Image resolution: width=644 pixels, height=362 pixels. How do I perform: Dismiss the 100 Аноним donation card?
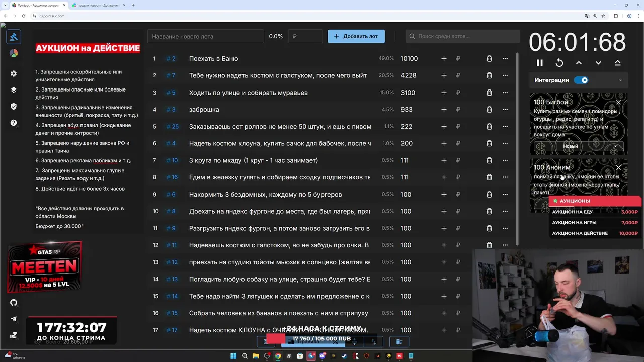[x=618, y=167]
